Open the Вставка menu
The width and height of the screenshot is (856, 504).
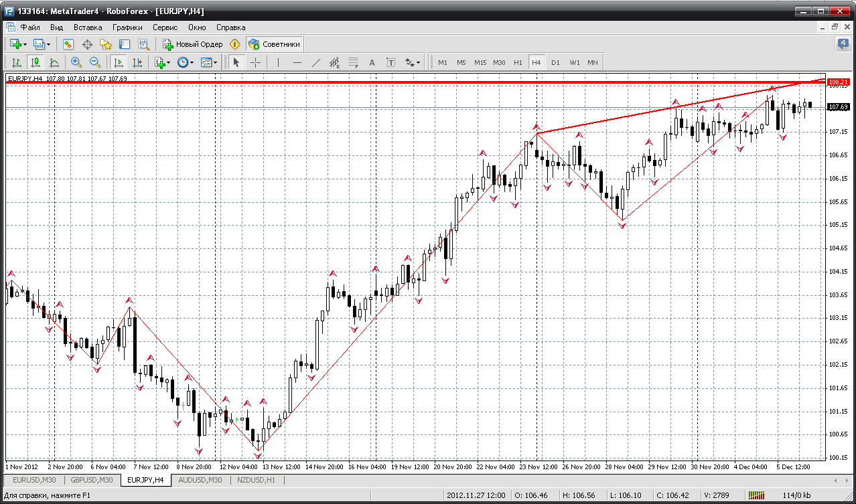88,27
